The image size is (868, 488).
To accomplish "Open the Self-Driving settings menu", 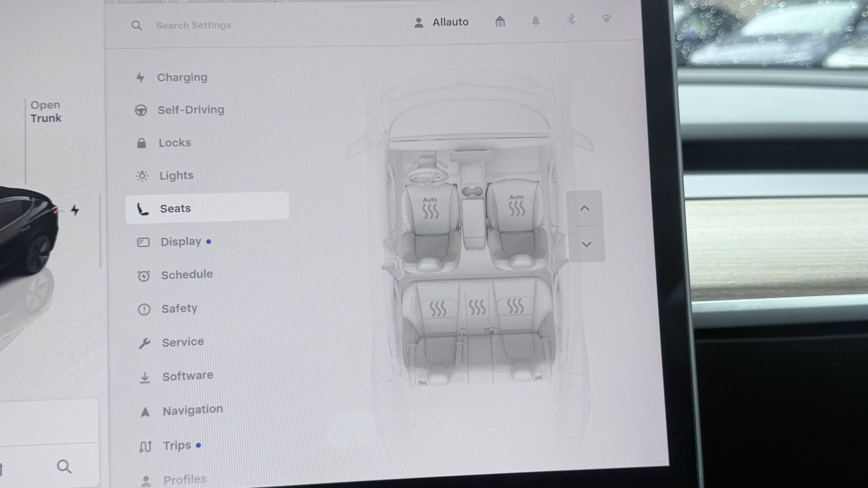I will click(191, 110).
